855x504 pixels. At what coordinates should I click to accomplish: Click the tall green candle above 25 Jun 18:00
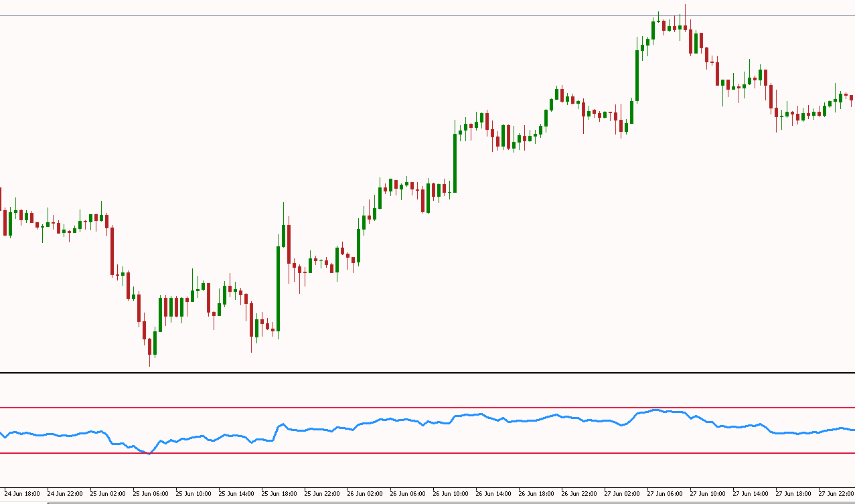(278, 288)
